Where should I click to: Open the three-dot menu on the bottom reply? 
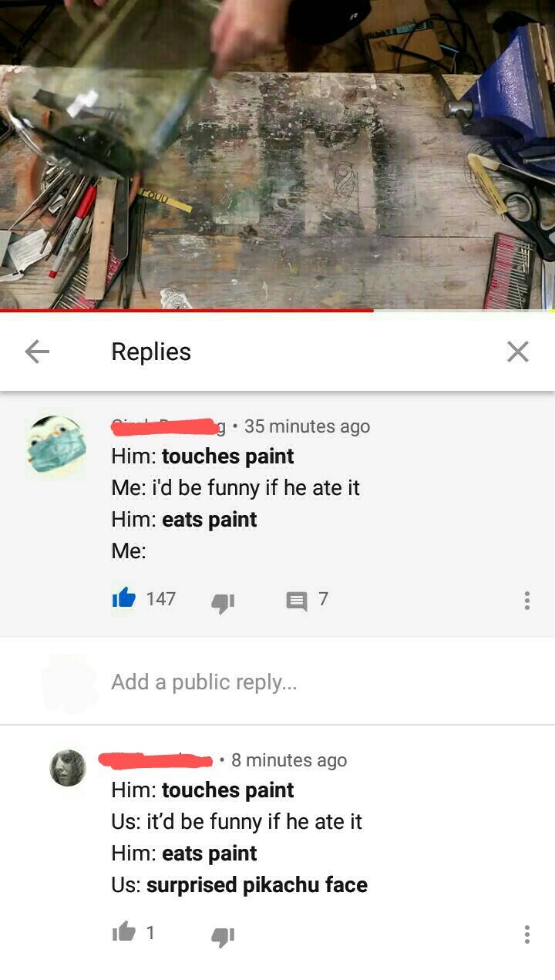526,935
